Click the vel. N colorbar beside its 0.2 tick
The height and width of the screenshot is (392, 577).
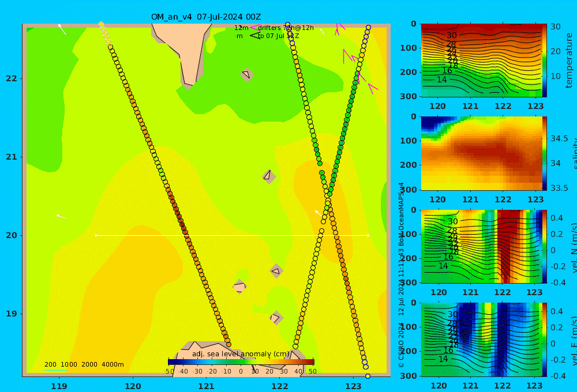[545, 234]
